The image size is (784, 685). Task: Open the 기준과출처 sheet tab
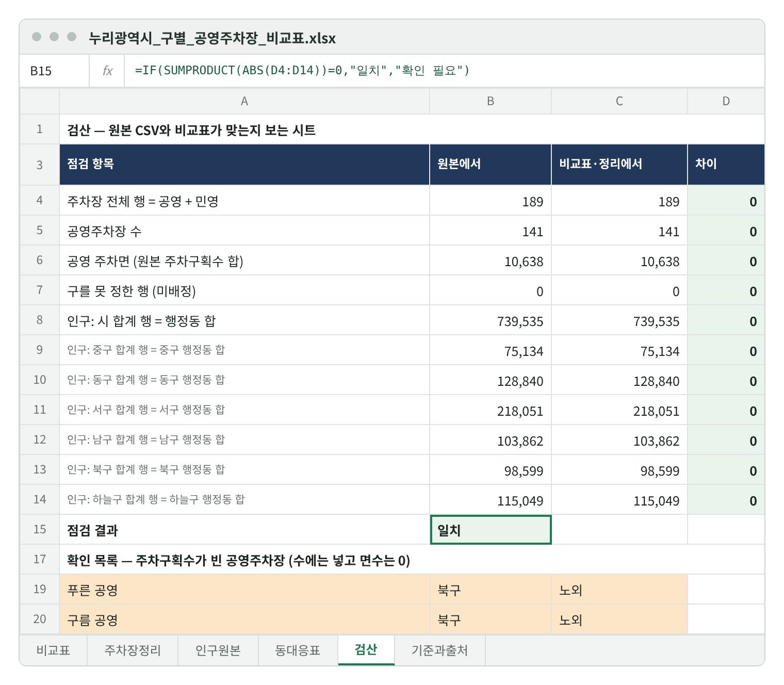[x=440, y=650]
